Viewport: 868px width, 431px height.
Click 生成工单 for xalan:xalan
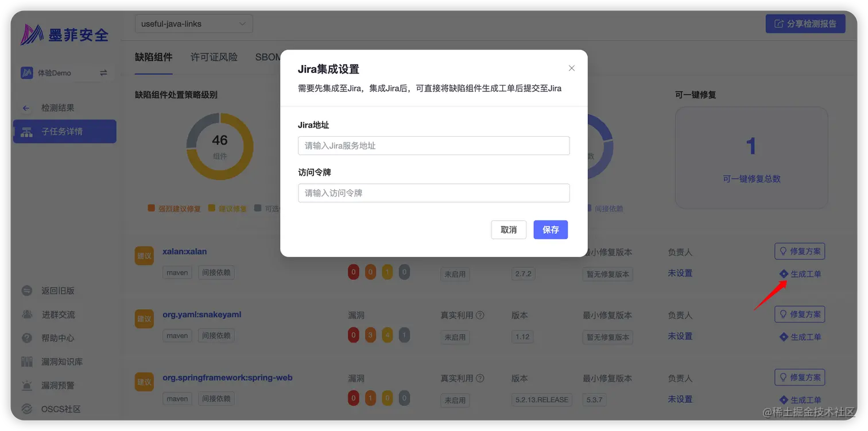(x=800, y=274)
